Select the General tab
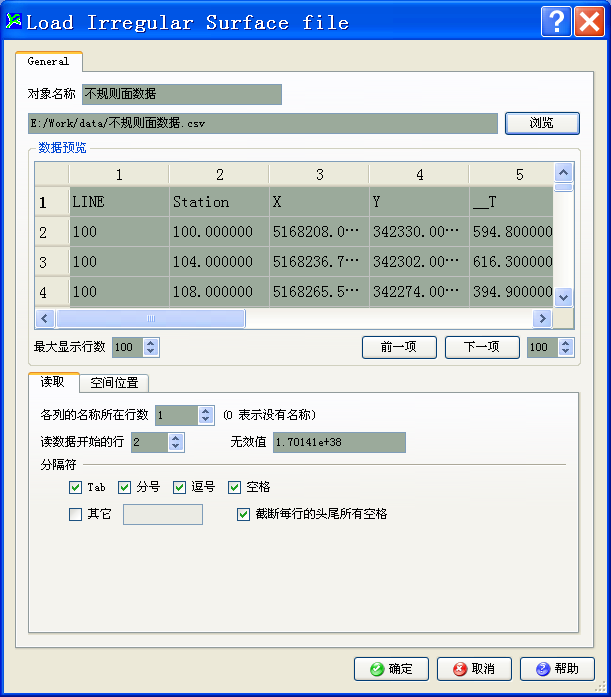Viewport: 611px width, 697px height. point(48,61)
